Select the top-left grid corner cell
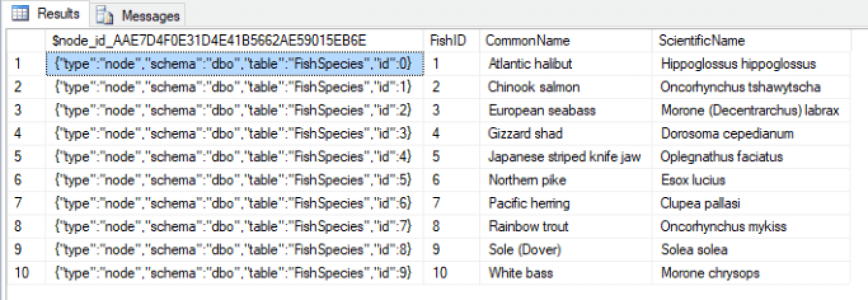The image size is (868, 300). (x=26, y=41)
